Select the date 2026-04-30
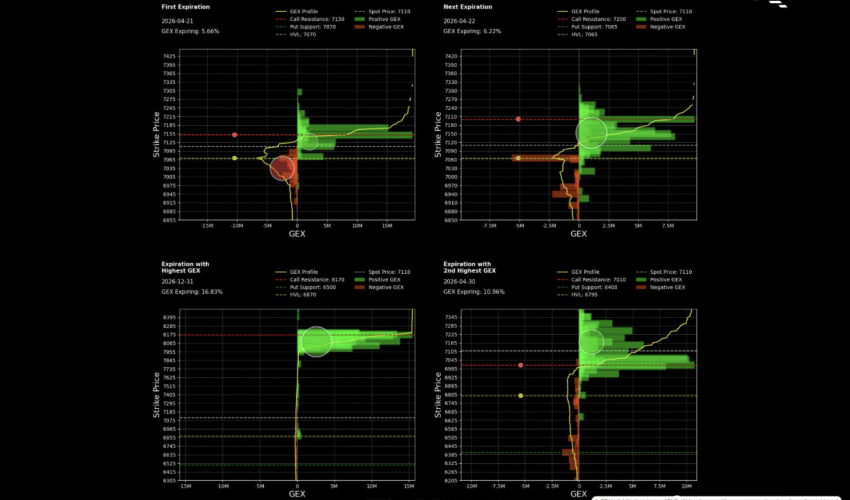The width and height of the screenshot is (850, 500). point(459,282)
